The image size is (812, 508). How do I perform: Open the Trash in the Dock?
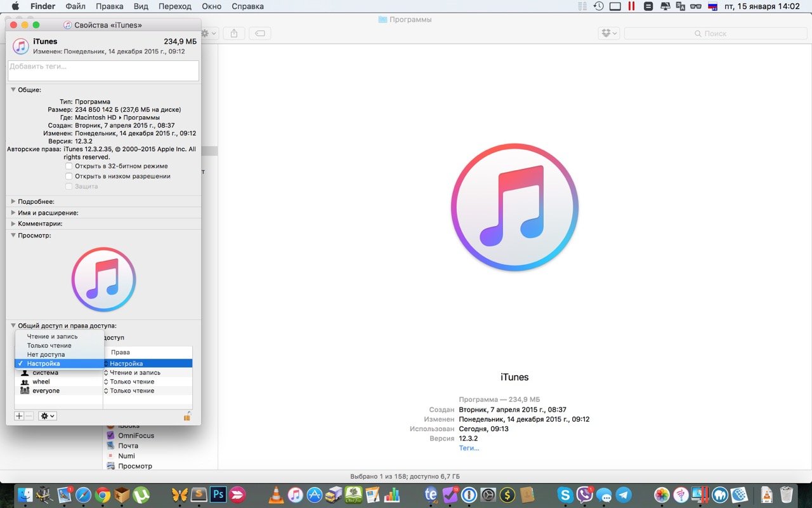787,495
